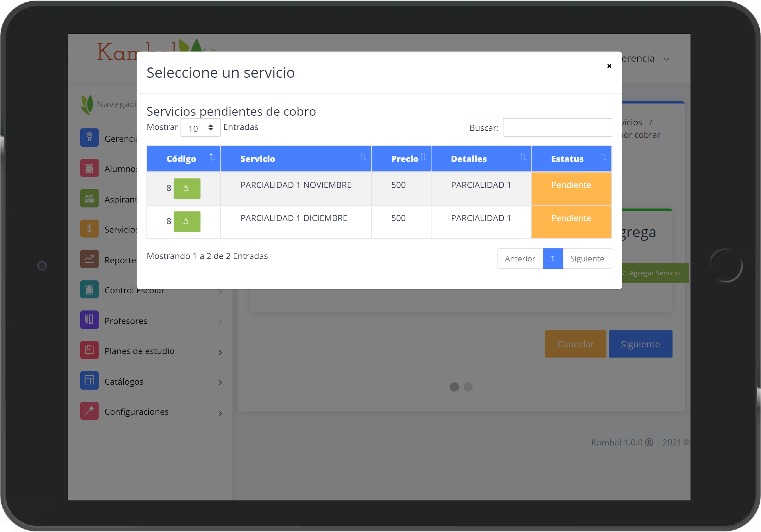Open Profesores in the sidebar menu

pos(126,321)
